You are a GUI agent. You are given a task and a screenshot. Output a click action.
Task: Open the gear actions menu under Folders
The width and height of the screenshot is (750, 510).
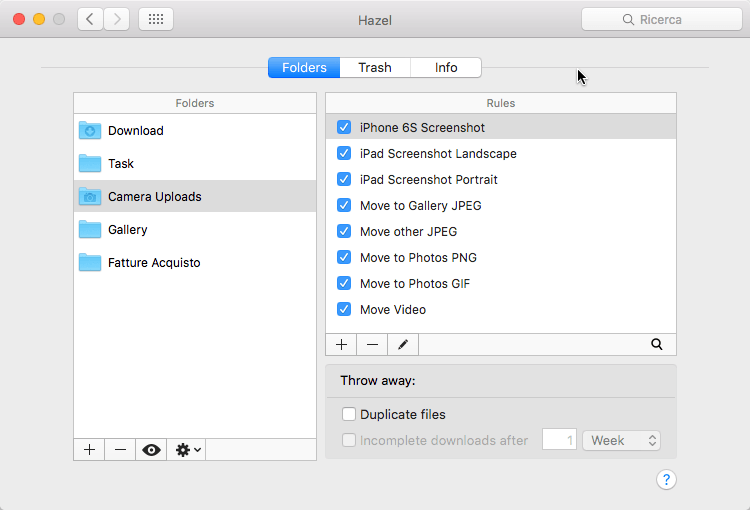point(187,450)
